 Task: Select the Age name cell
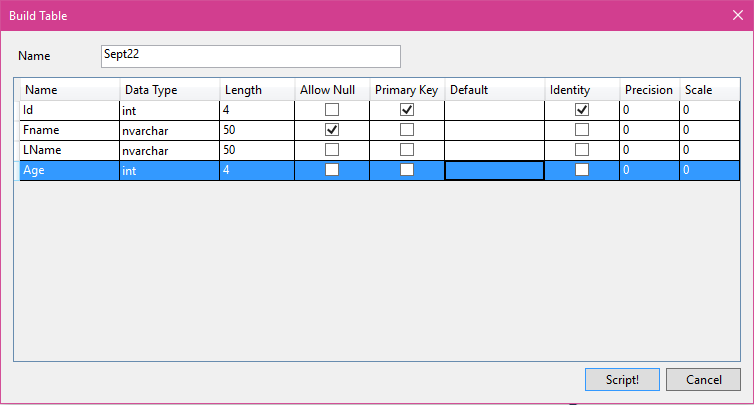click(69, 170)
